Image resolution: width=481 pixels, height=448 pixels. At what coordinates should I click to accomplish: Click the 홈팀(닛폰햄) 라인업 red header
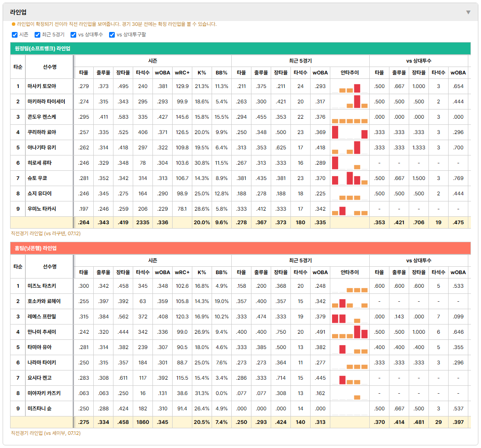[x=240, y=248]
